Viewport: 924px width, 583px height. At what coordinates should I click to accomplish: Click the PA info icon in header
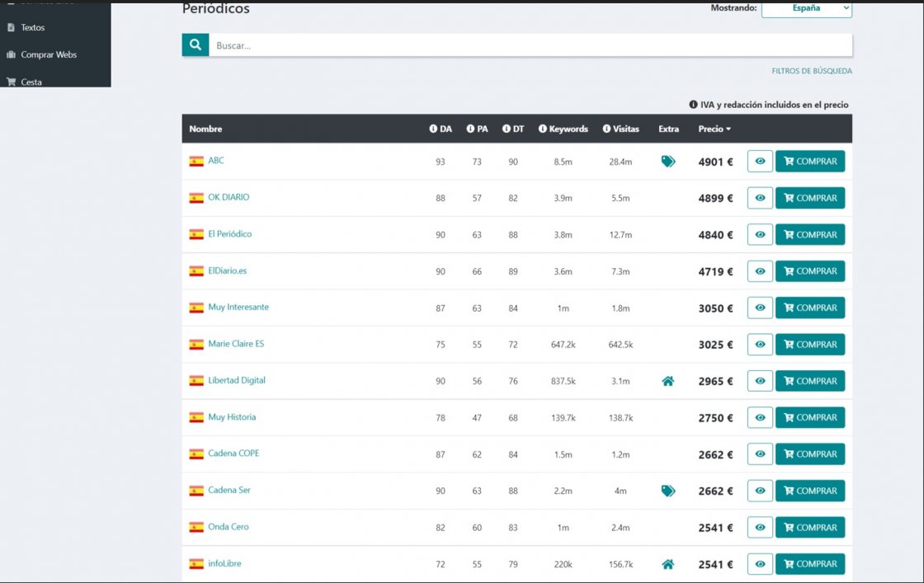470,129
